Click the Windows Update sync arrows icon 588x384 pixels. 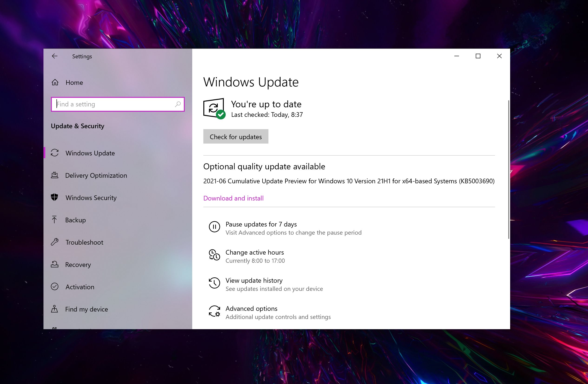tap(55, 153)
